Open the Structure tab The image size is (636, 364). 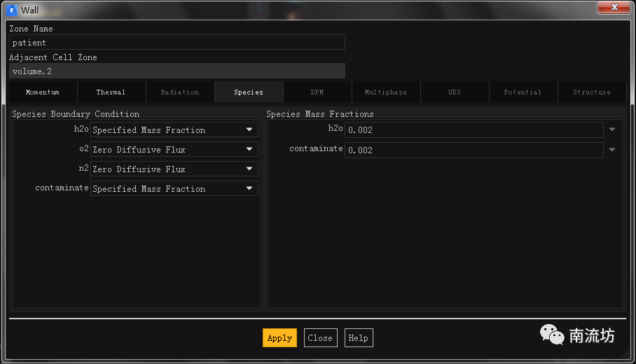click(592, 92)
